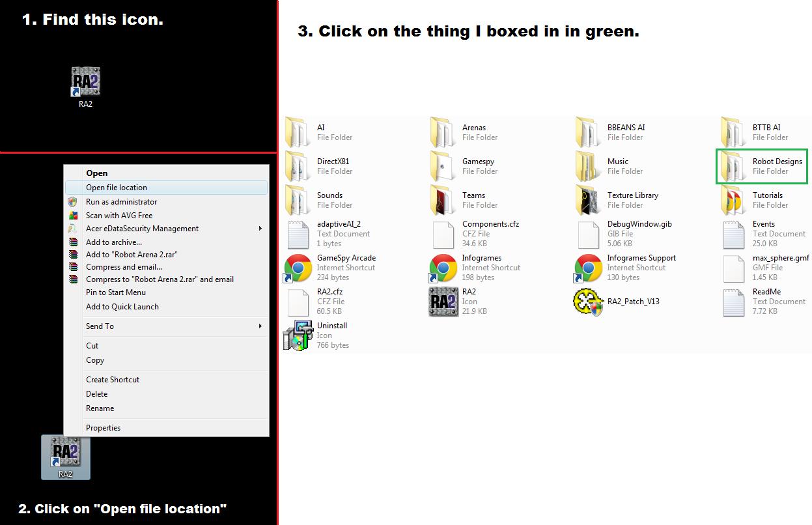The height and width of the screenshot is (525, 812).
Task: Open the Robot Designs folder icon
Action: (x=734, y=166)
